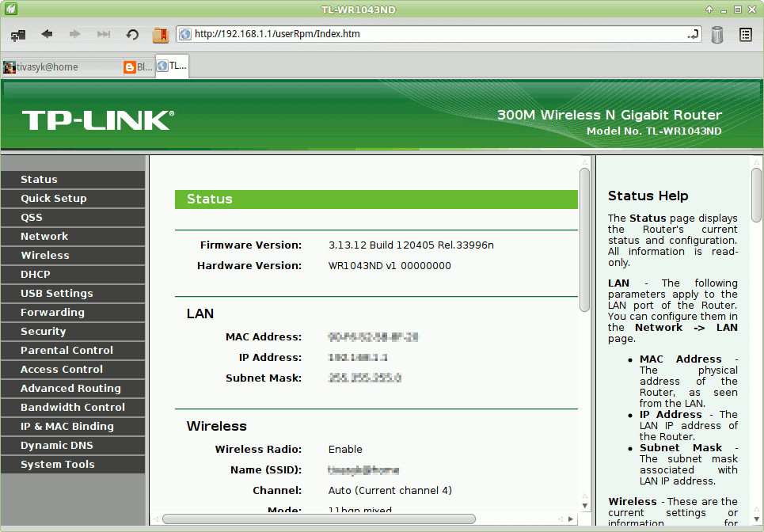Click the blurred LAN IP Address value

point(358,358)
